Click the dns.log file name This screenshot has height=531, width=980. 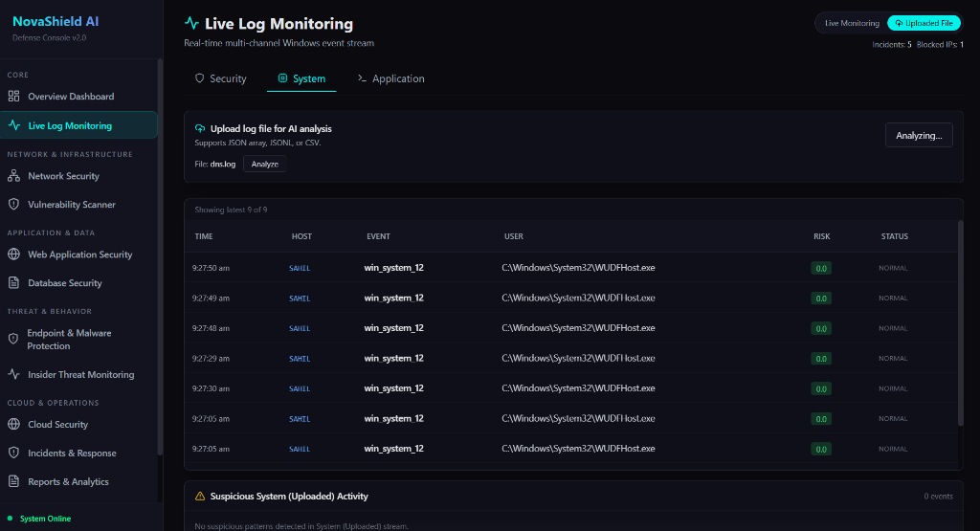[222, 165]
